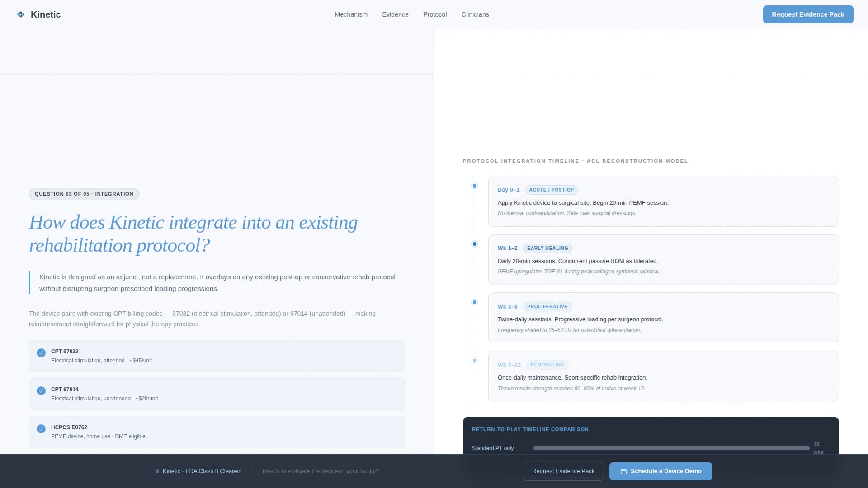Click the REMODELING phase tag
This screenshot has height=488, width=868.
[x=547, y=365]
